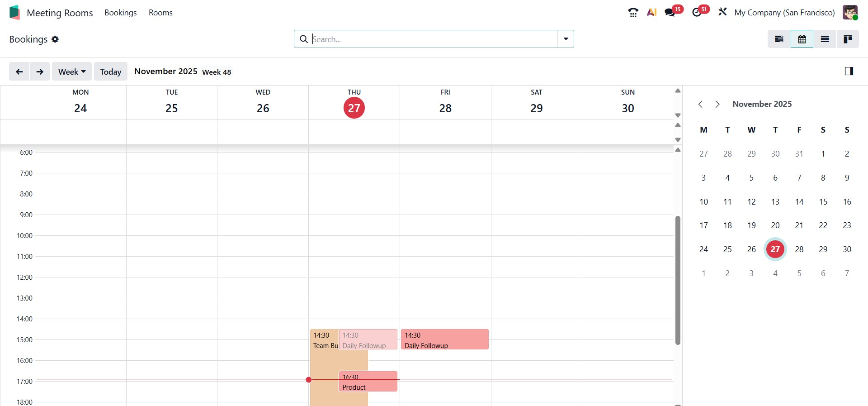Click the debug tools wrench icon
Image resolution: width=868 pixels, height=406 pixels.
722,12
